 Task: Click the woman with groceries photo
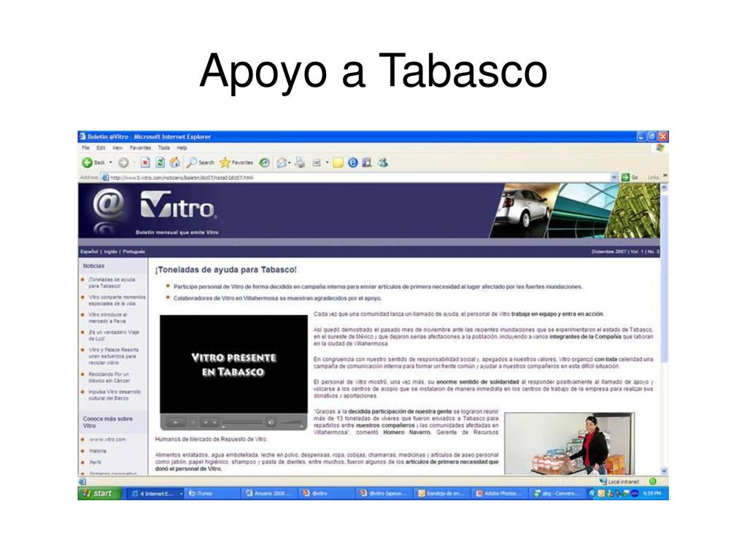coord(569,444)
